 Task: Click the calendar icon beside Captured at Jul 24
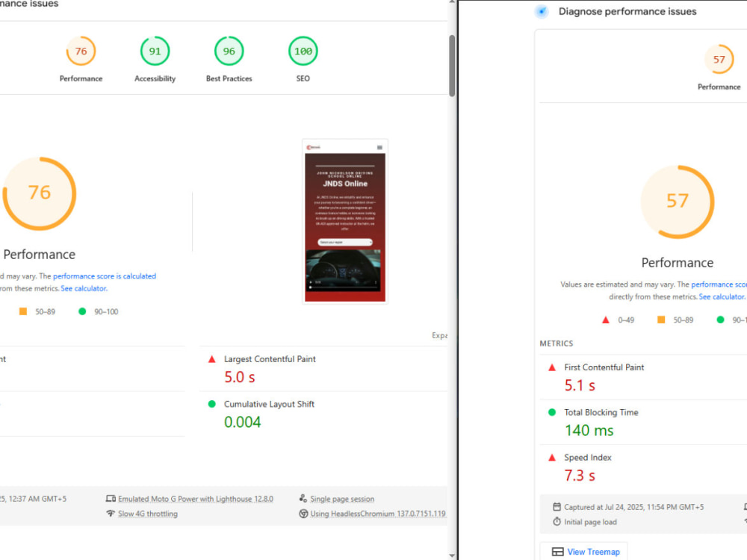tap(557, 507)
